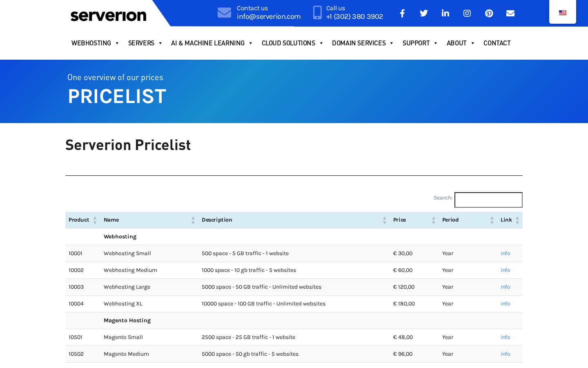Viewport: 588px width, 368px height.
Task: Open info link for Webhosting XL
Action: [x=505, y=304]
